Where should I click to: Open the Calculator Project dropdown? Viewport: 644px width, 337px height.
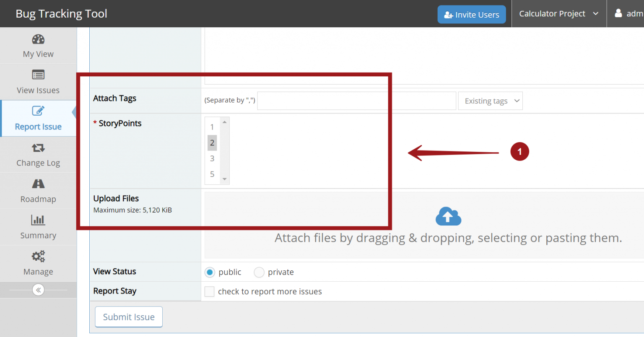click(x=558, y=13)
